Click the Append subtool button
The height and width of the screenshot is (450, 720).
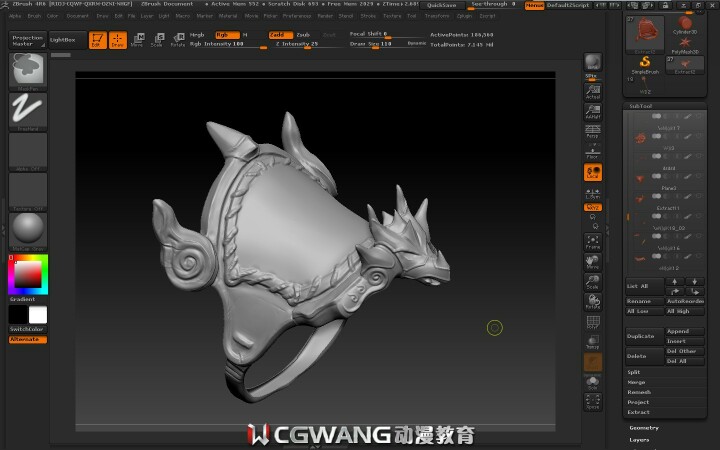685,331
